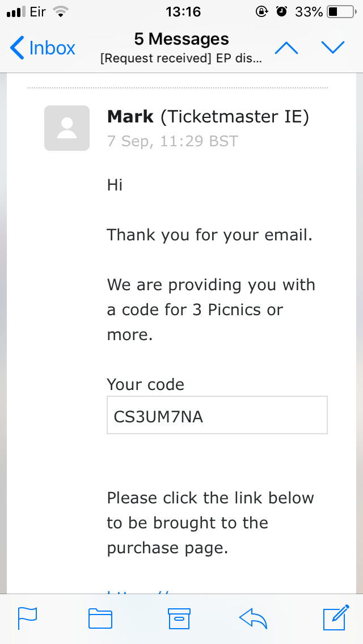Tap the sender's avatar picture

click(66, 128)
